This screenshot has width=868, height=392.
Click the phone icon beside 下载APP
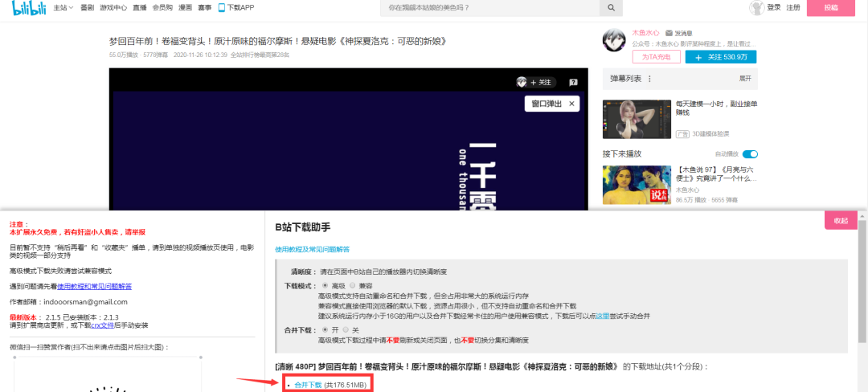pyautogui.click(x=222, y=8)
